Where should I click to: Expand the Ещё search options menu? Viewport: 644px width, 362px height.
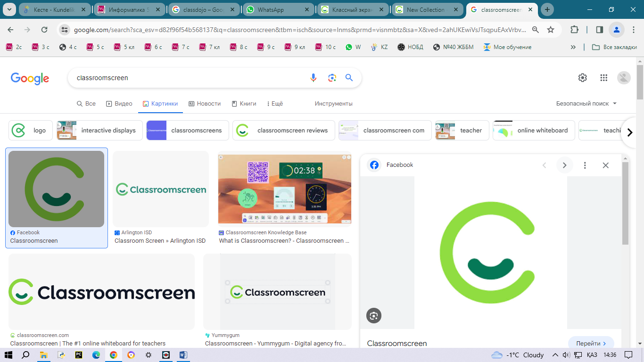tap(275, 104)
